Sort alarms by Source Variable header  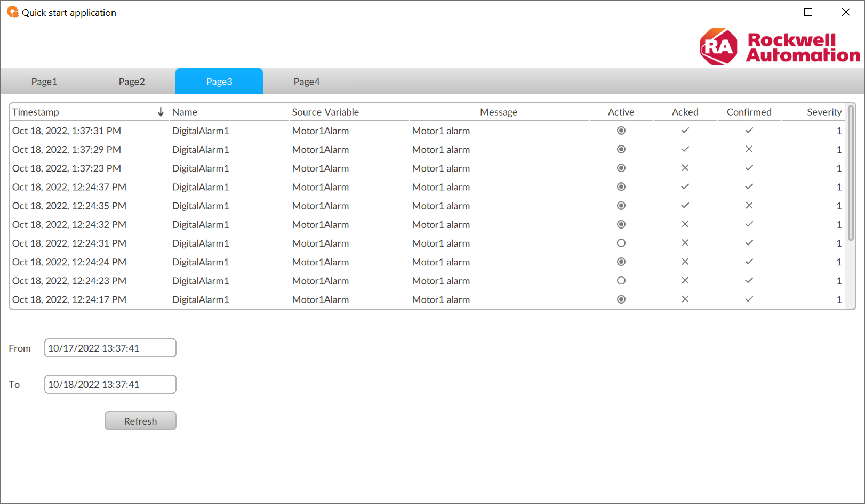pyautogui.click(x=325, y=112)
